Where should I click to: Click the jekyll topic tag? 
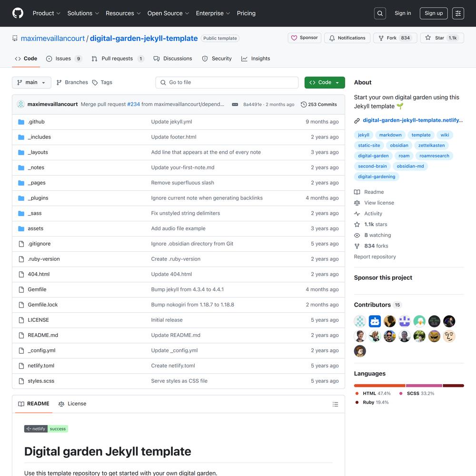tap(363, 135)
